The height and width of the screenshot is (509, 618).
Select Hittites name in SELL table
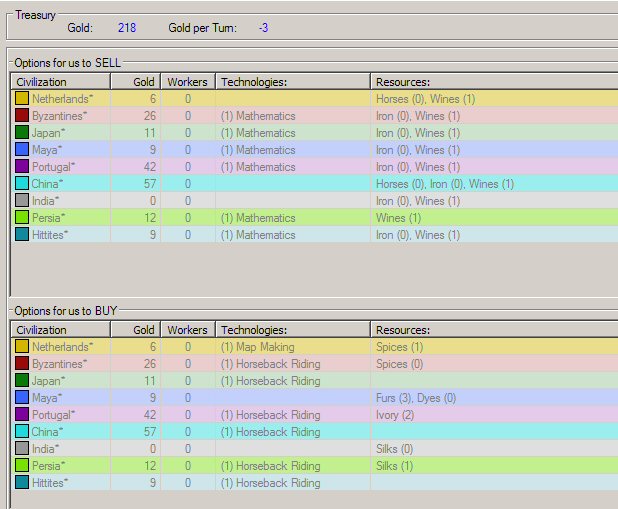50,234
